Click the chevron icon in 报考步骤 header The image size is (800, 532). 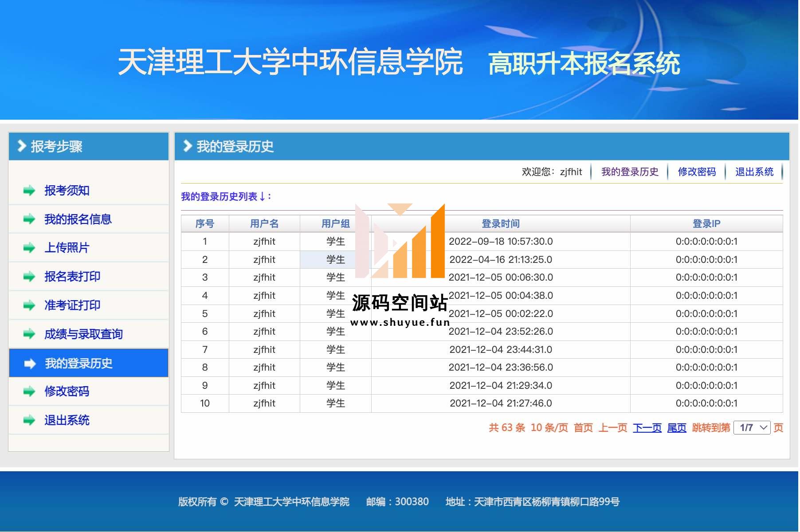point(21,146)
